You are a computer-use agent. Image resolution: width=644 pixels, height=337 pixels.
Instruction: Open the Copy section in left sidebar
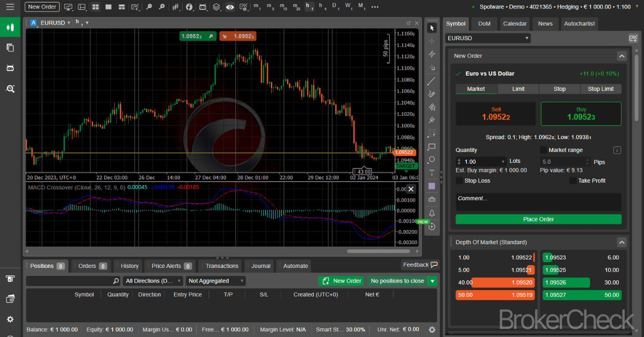click(x=10, y=47)
